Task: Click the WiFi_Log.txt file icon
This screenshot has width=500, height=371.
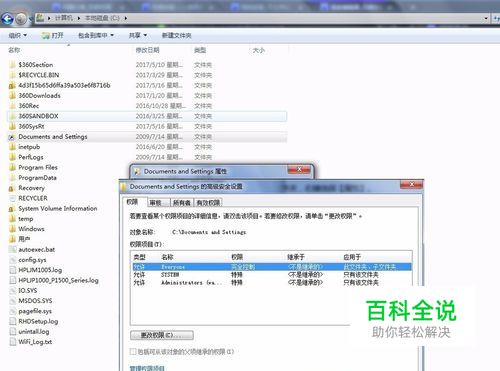Action: (12, 342)
